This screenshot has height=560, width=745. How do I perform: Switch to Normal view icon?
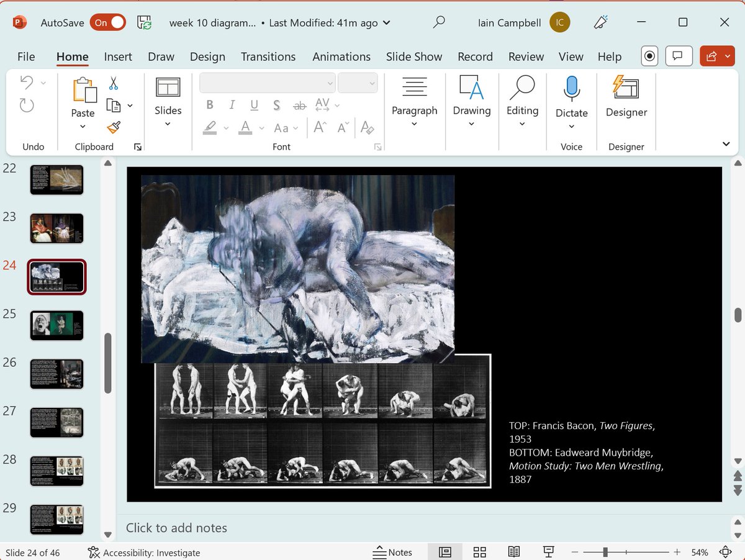pos(445,552)
